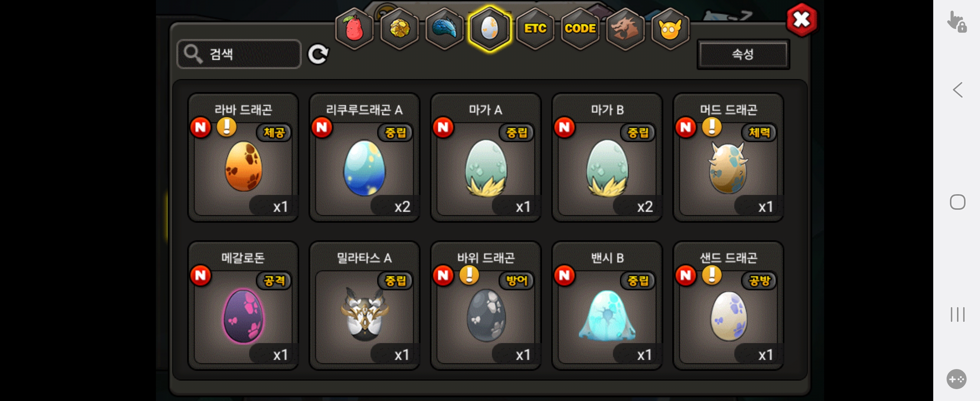Viewport: 980px width, 401px height.
Task: Select the 리쿠루드래곤 A egg card
Action: point(365,157)
